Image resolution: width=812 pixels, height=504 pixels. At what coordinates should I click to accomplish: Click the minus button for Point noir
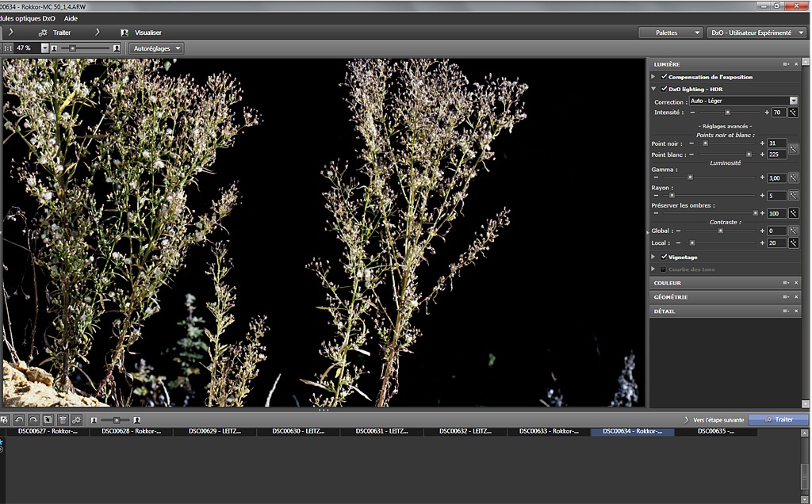pyautogui.click(x=691, y=143)
